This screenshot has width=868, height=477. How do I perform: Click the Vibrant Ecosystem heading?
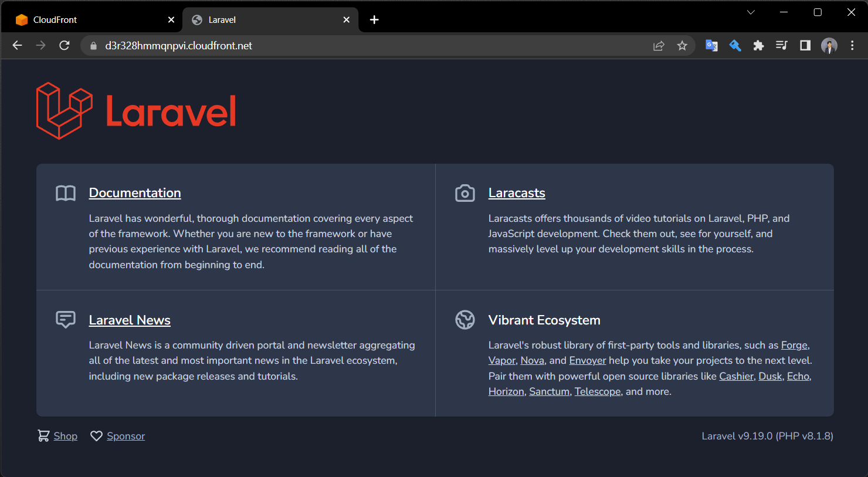click(x=544, y=320)
